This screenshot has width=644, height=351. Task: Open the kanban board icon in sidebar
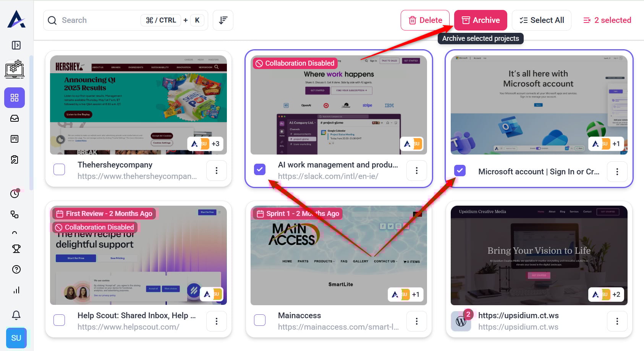point(15,139)
